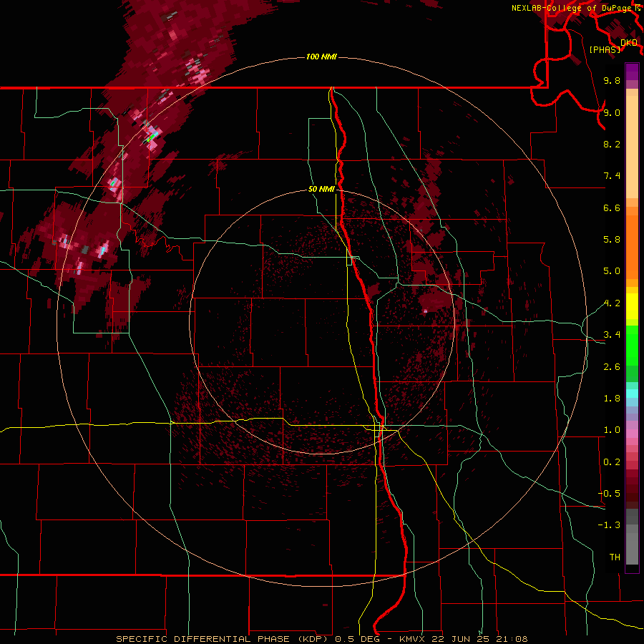Click the cyan segment of the color bar
The height and width of the screenshot is (644, 644).
coord(632,394)
